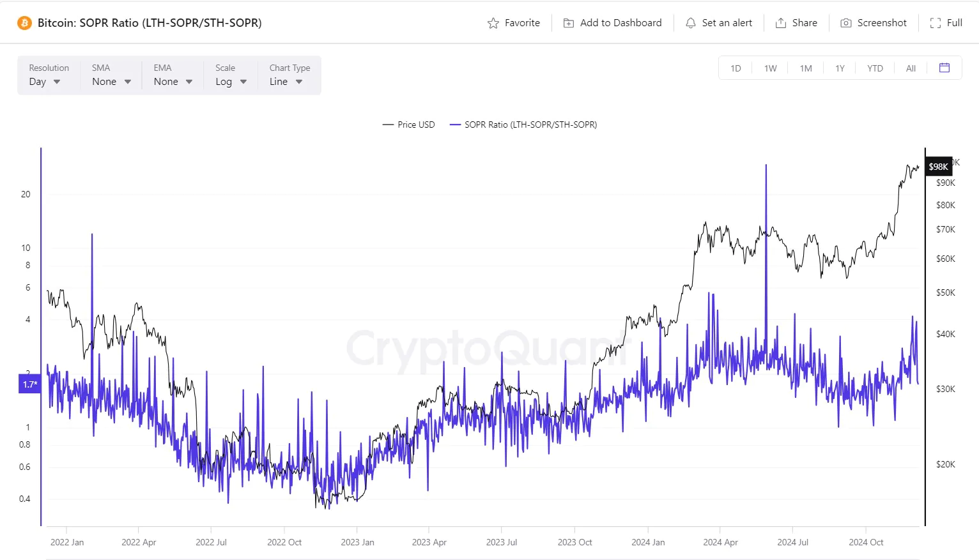This screenshot has height=560, width=979.
Task: Select the 1D time range
Action: pyautogui.click(x=736, y=68)
